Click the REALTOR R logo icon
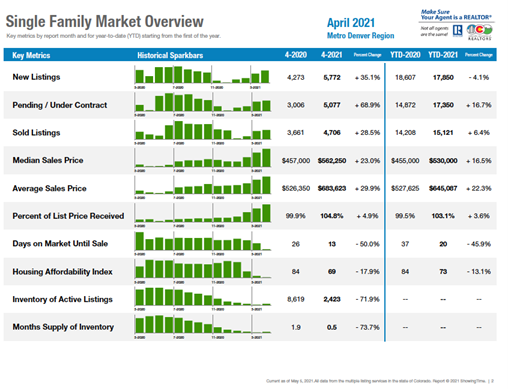 pos(458,31)
